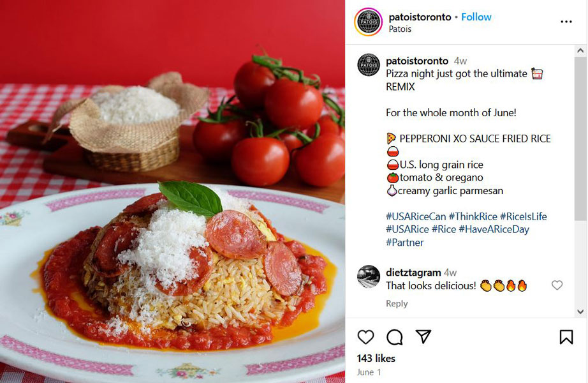View the 143 likes list

click(x=376, y=358)
